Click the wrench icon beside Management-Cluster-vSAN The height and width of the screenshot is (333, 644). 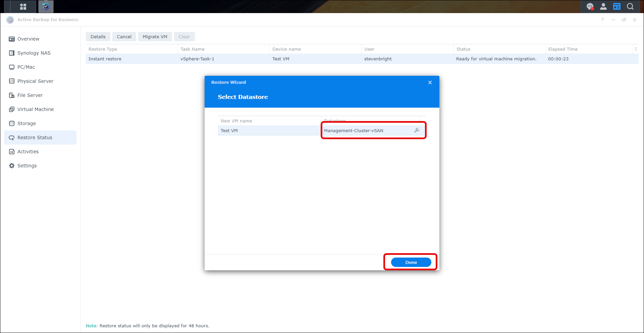point(417,130)
